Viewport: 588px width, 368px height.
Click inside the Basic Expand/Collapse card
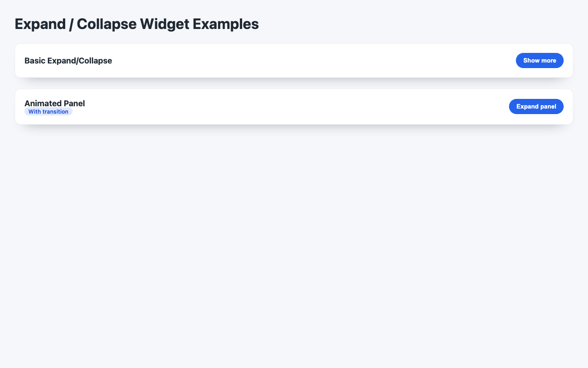pos(294,60)
